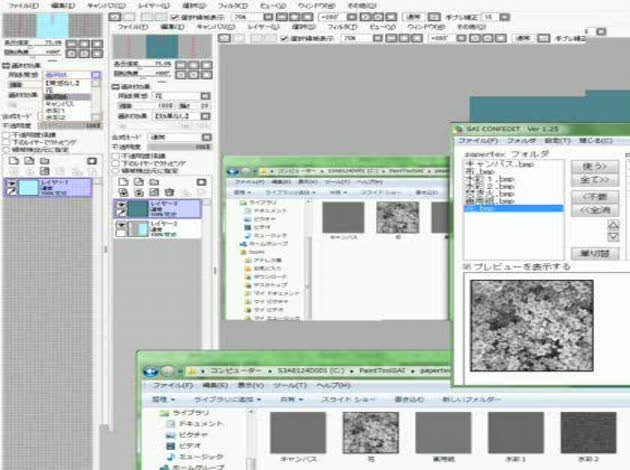Screen dimensions: 630x470
Task: Hide teal layer in teal-navigator panel
Action: coord(121,205)
